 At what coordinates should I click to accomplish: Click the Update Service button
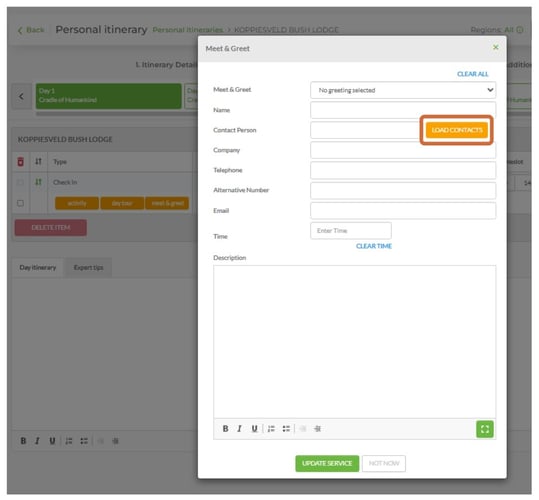327,463
